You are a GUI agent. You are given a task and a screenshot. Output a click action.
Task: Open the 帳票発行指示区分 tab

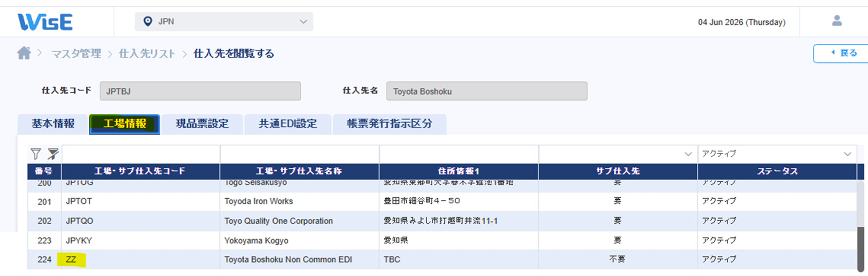(x=389, y=124)
